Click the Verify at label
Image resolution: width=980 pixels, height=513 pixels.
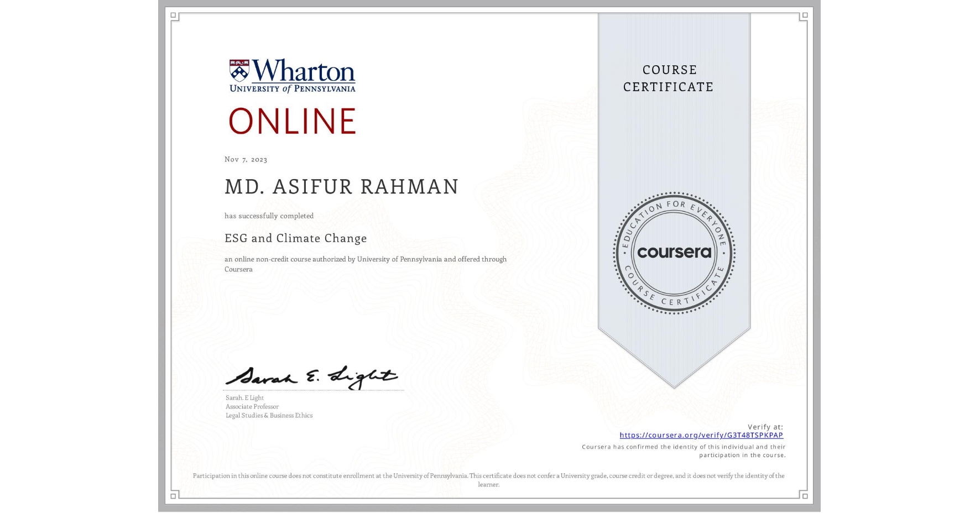(766, 426)
